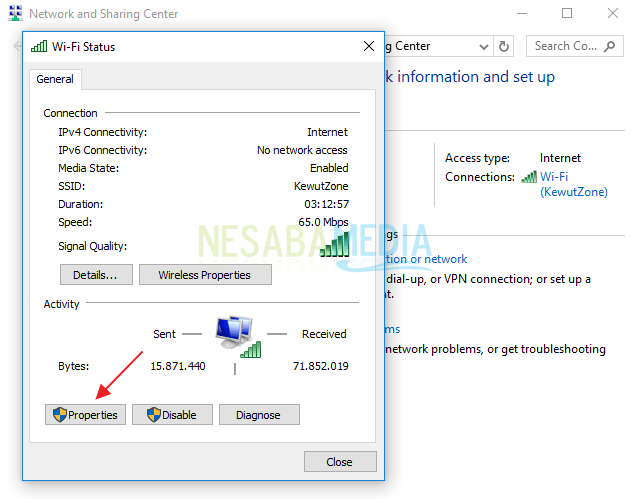Close the Wi-Fi Status dialog via Close button
The width and height of the screenshot is (636, 499).
(340, 462)
